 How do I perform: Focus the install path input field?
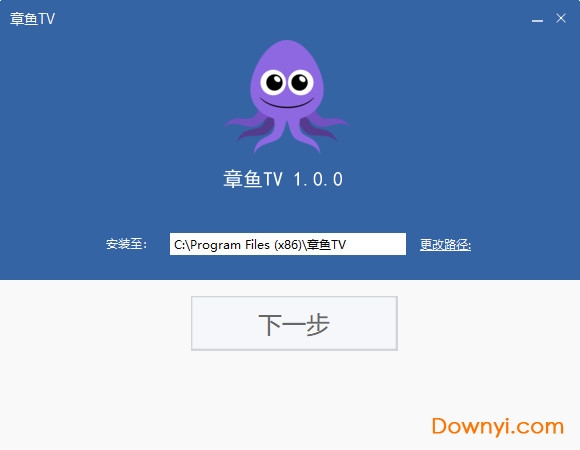[288, 244]
